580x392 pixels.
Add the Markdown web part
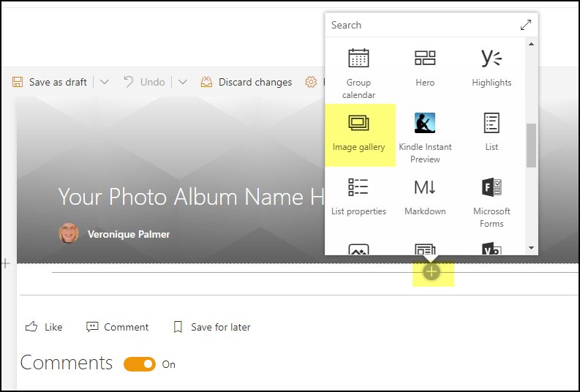425,197
